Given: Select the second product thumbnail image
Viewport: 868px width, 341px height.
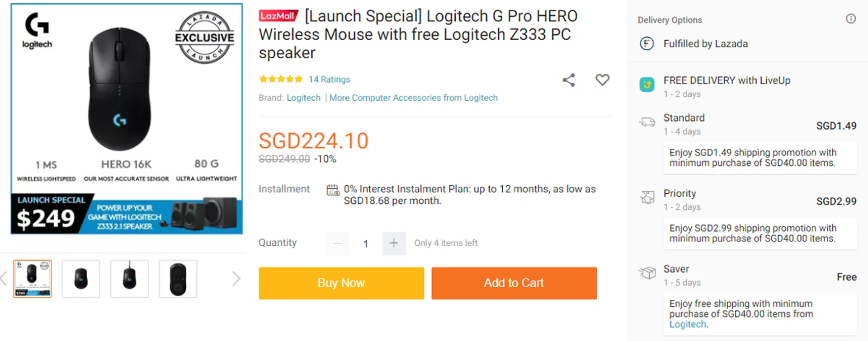Looking at the screenshot, I should (81, 279).
